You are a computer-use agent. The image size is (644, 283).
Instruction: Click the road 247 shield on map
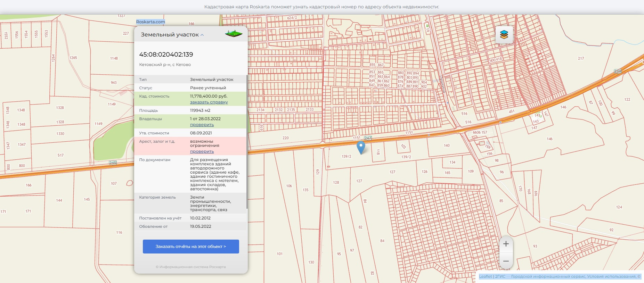pos(368,138)
